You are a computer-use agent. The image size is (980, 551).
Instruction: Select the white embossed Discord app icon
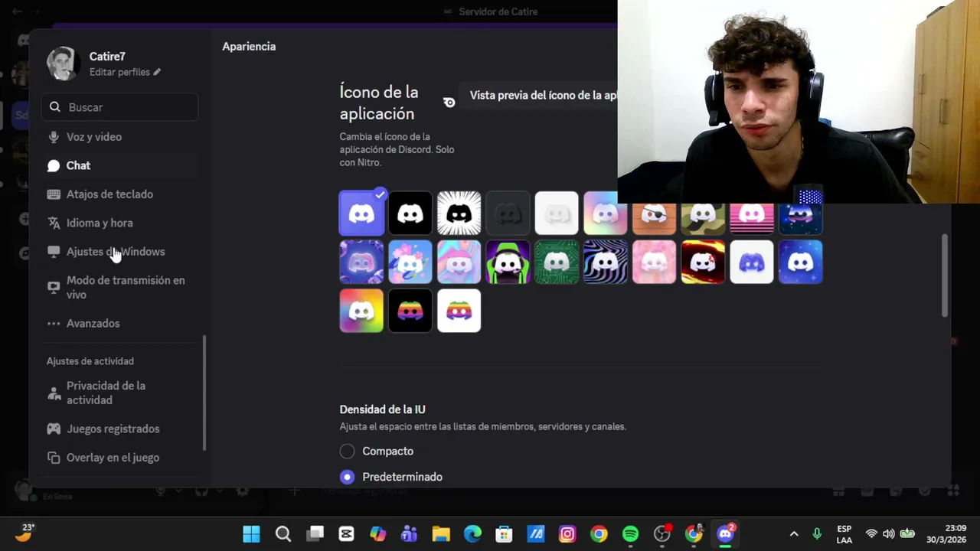(x=557, y=213)
